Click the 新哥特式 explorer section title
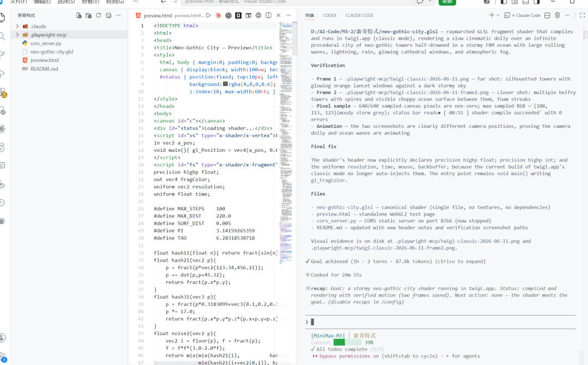The height and width of the screenshot is (365, 588). (26, 15)
